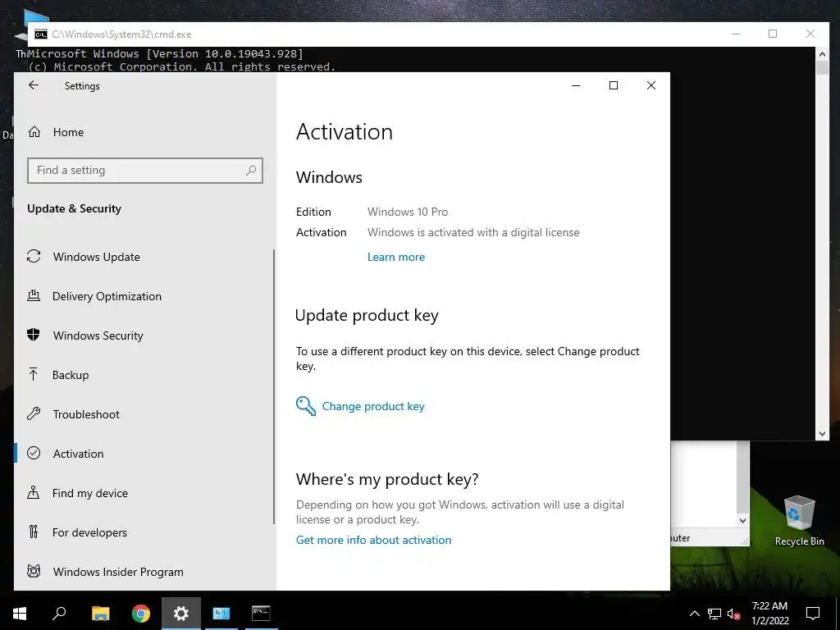The image size is (840, 630).
Task: Launch Google Chrome from taskbar
Action: click(x=141, y=614)
